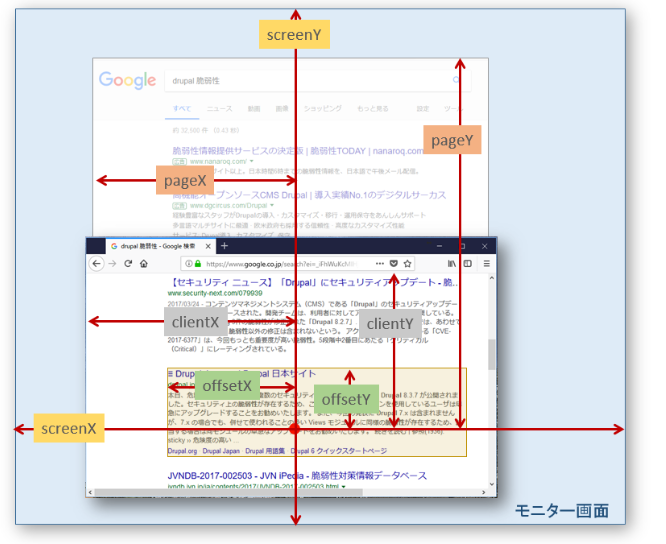Screen dimensions: 666x544
Task: Open もっと見る menu on background Google page
Action: pos(373,109)
